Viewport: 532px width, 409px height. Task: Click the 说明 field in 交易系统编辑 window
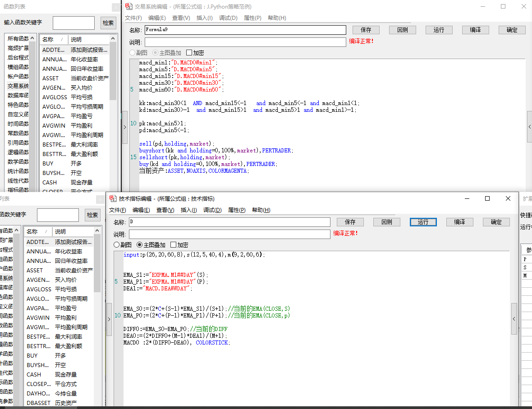coord(245,42)
